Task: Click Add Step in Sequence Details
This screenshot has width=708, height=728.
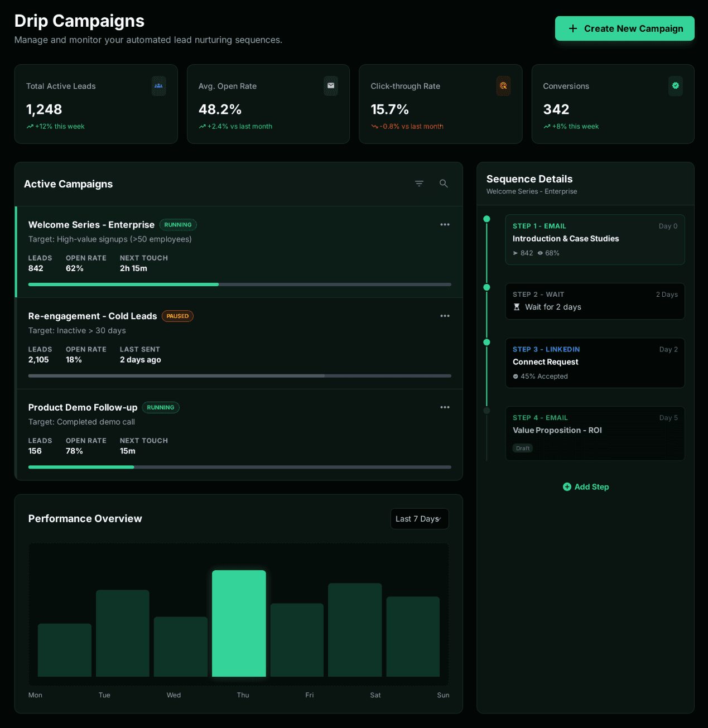Action: click(586, 487)
